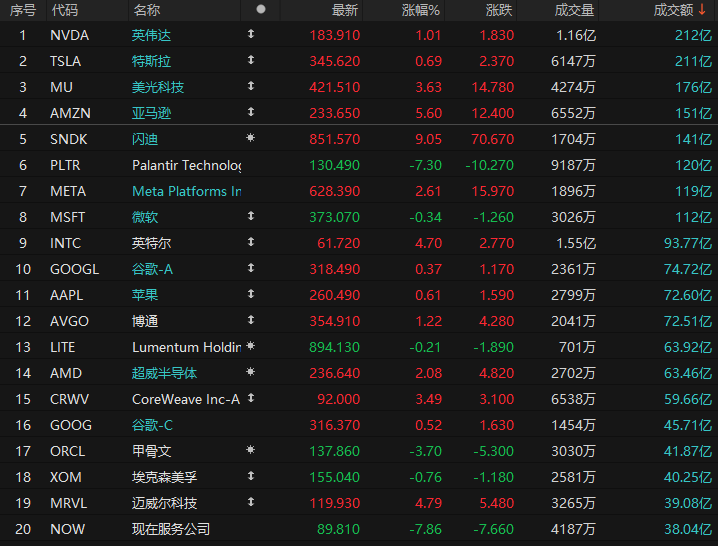
Task: Click the 名称 column header
Action: (x=147, y=10)
